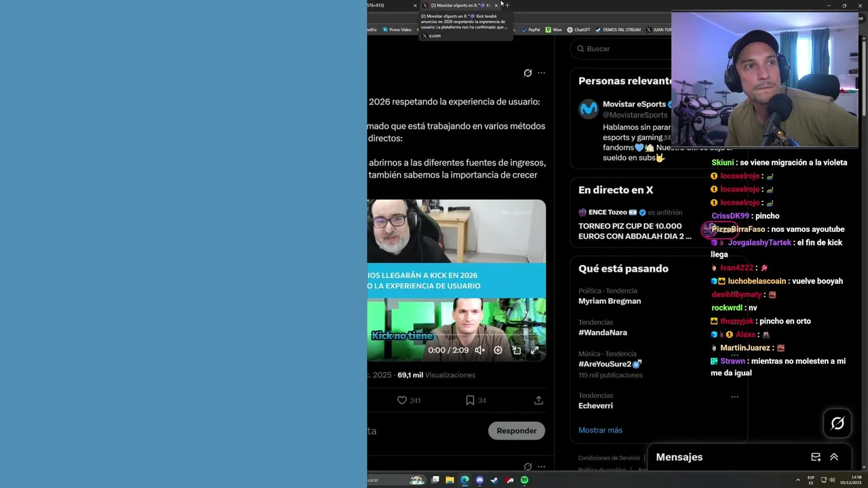Open the Echeverri trend

595,406
